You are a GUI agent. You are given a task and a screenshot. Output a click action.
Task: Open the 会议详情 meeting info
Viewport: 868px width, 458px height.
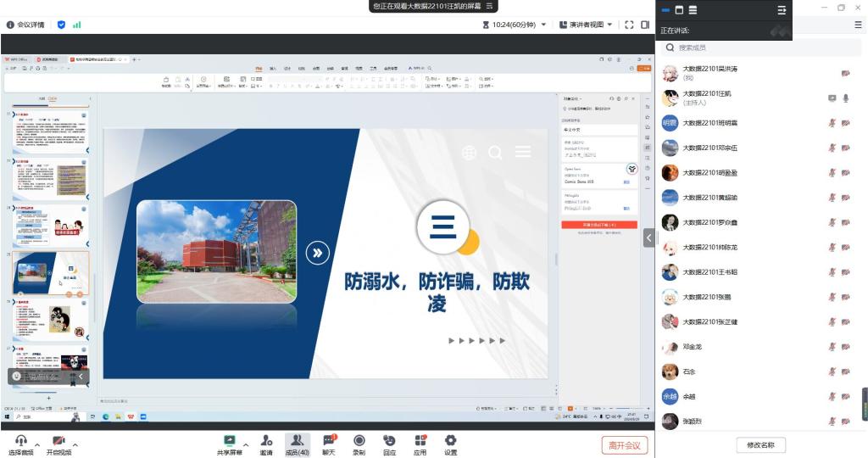[25, 25]
